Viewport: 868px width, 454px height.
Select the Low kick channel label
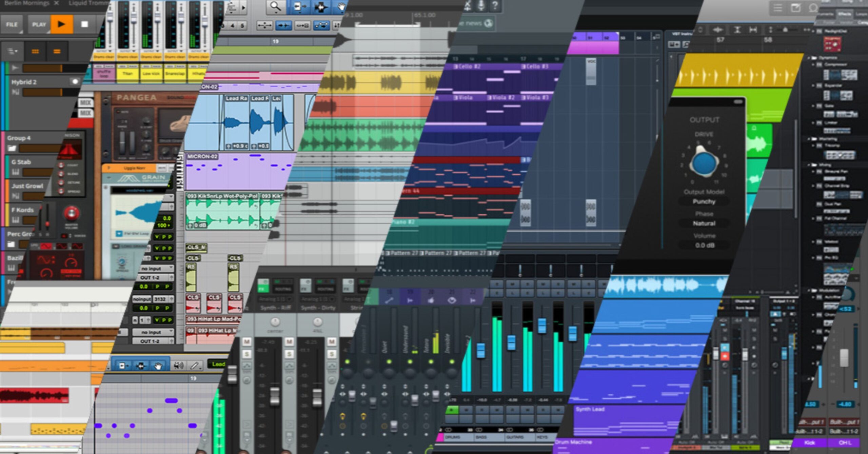pyautogui.click(x=151, y=73)
